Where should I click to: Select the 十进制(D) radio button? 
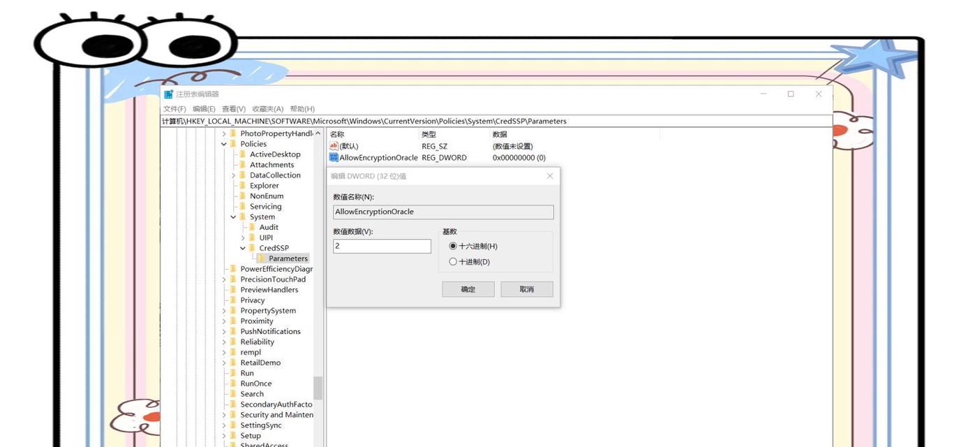click(453, 262)
